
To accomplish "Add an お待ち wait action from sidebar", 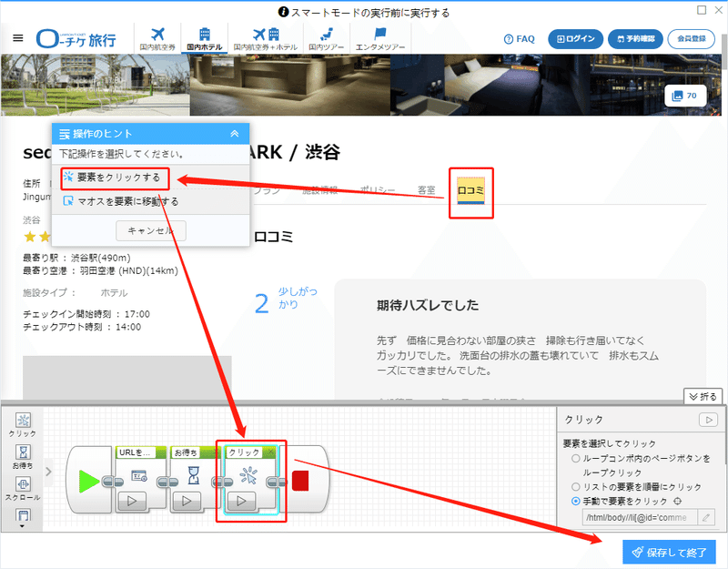I will (23, 457).
